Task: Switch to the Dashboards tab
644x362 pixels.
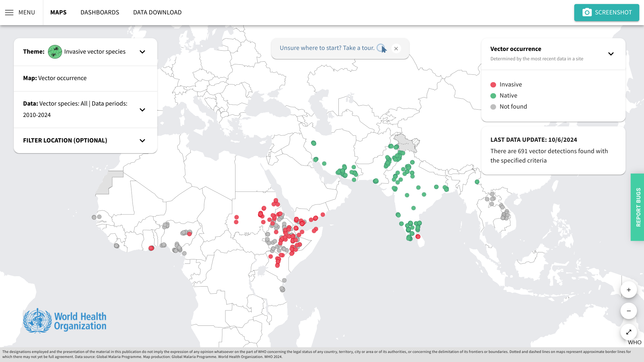Action: (x=100, y=12)
